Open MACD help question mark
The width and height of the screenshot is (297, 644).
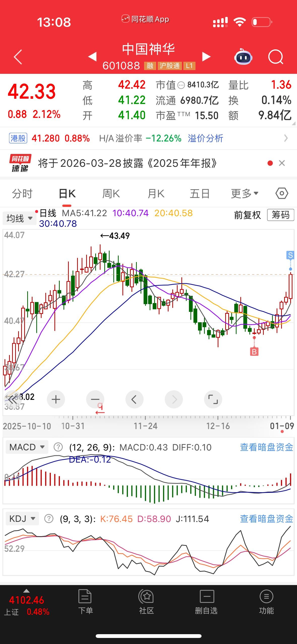[58, 447]
